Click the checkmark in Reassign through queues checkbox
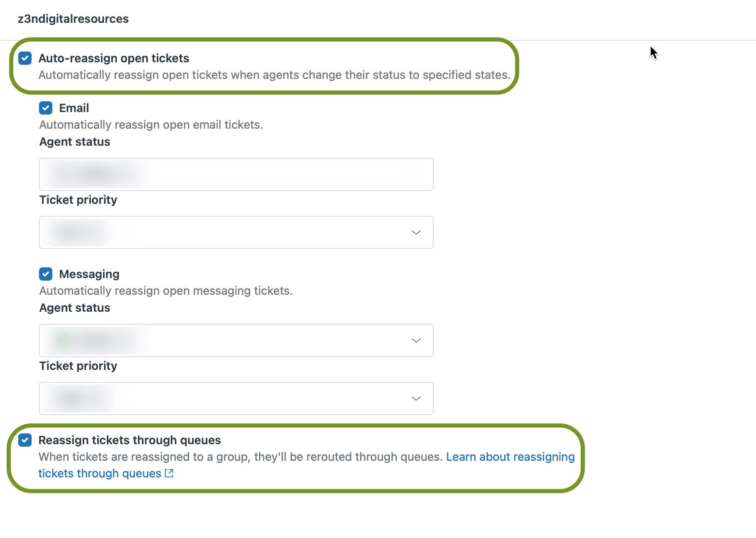This screenshot has height=538, width=756. (25, 440)
